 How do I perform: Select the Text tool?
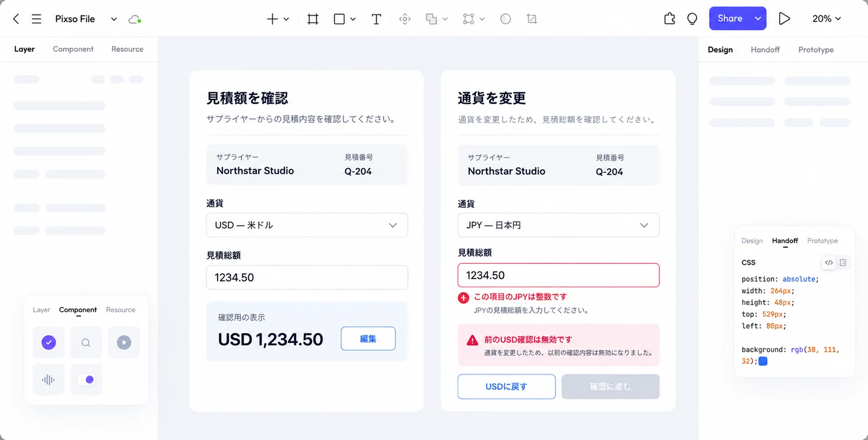tap(376, 19)
